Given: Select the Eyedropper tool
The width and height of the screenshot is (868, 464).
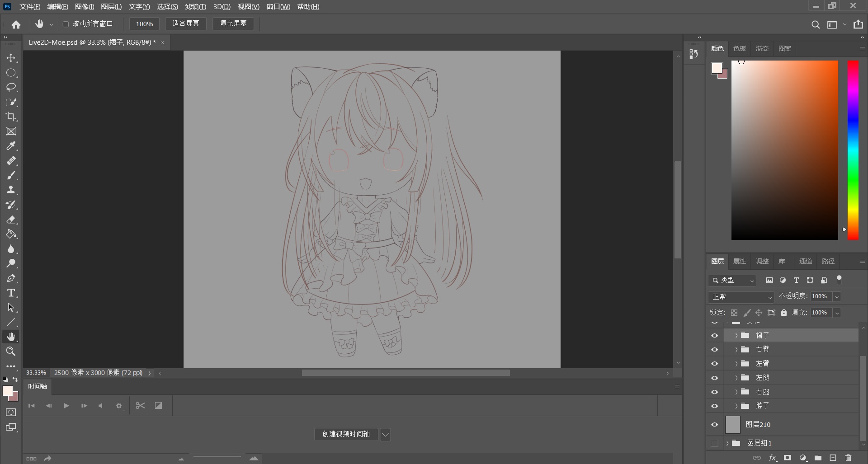Looking at the screenshot, I should pos(11,146).
